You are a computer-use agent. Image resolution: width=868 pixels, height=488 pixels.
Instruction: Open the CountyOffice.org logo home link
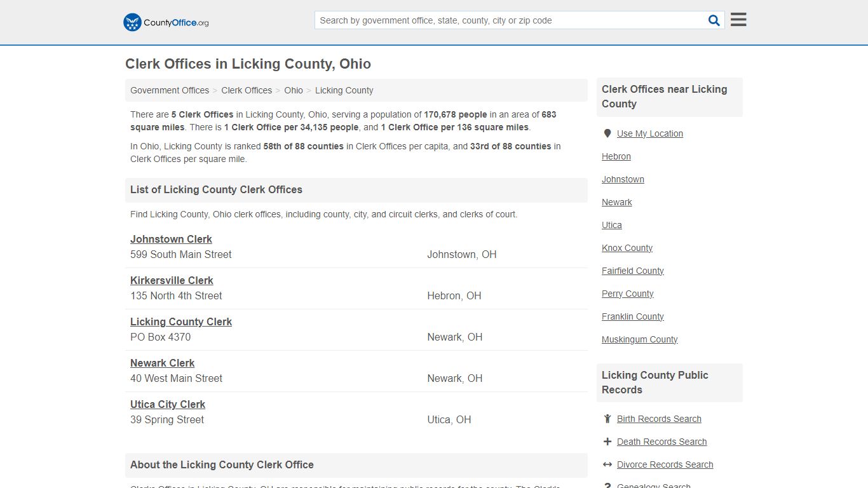point(166,22)
